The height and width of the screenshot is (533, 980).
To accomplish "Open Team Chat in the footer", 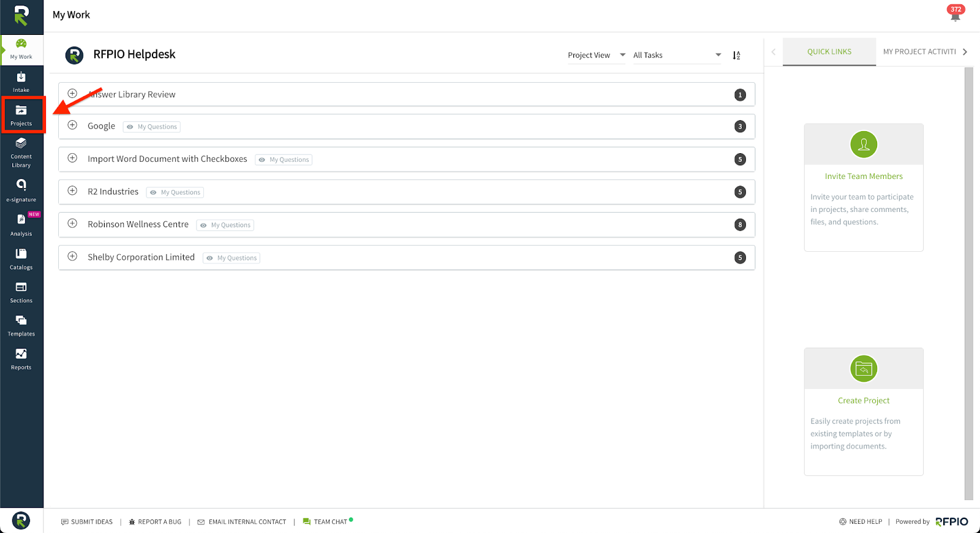I will coord(328,522).
